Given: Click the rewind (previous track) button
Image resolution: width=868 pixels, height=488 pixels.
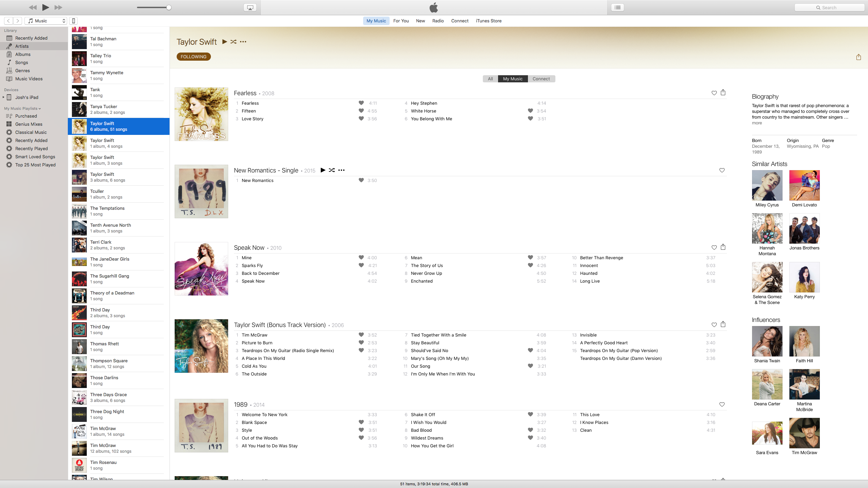Looking at the screenshot, I should click(x=33, y=7).
